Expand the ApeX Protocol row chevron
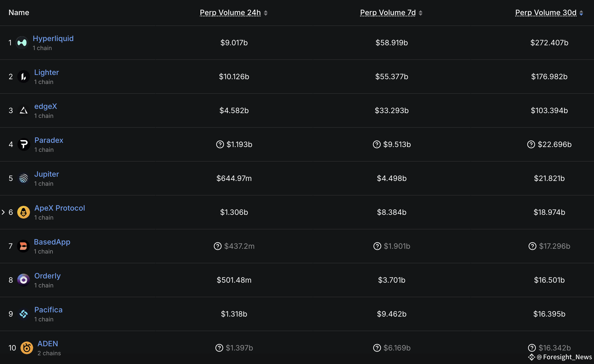 (x=3, y=212)
